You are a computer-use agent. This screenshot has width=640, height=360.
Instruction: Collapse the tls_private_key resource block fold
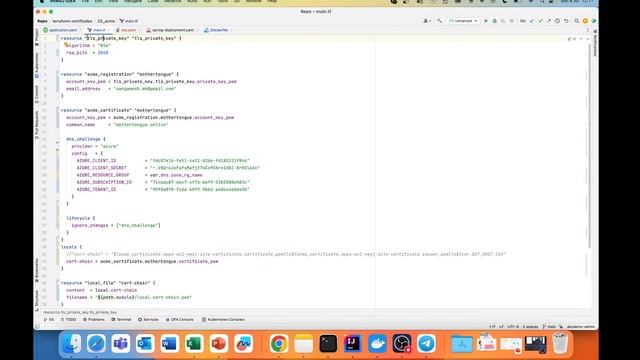pos(57,38)
